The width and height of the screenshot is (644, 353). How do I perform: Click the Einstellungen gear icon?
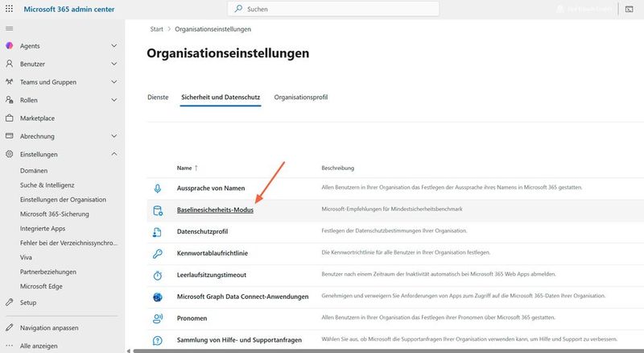[x=9, y=154]
